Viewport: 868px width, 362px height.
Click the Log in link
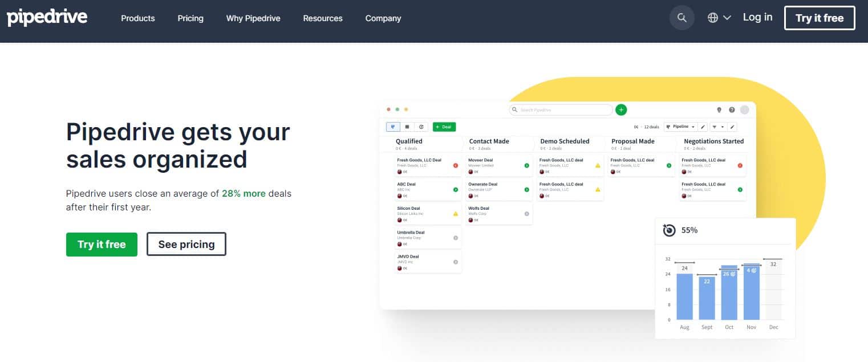coord(757,17)
